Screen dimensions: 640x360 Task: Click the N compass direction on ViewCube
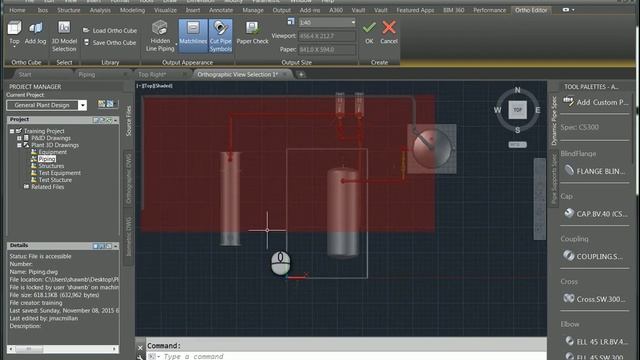tap(517, 90)
